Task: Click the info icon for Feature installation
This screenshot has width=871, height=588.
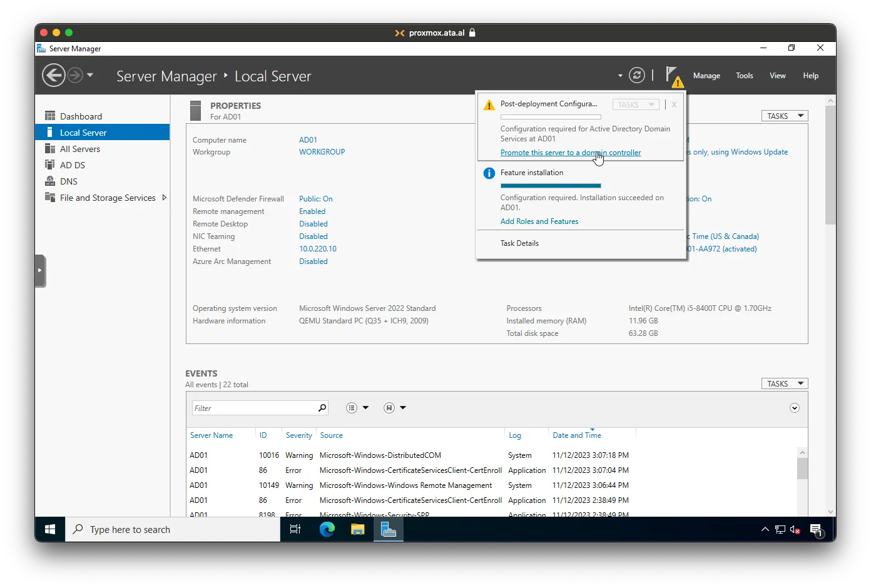Action: point(489,173)
